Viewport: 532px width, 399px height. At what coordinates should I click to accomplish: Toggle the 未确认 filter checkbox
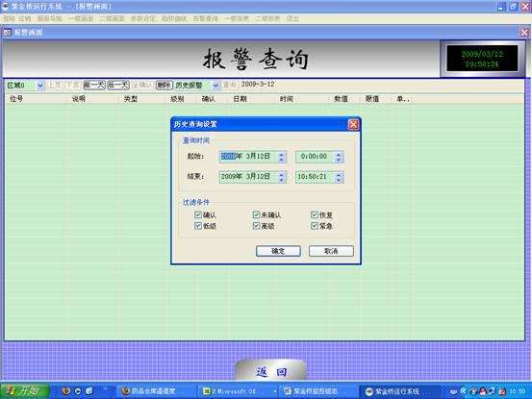[x=256, y=214]
